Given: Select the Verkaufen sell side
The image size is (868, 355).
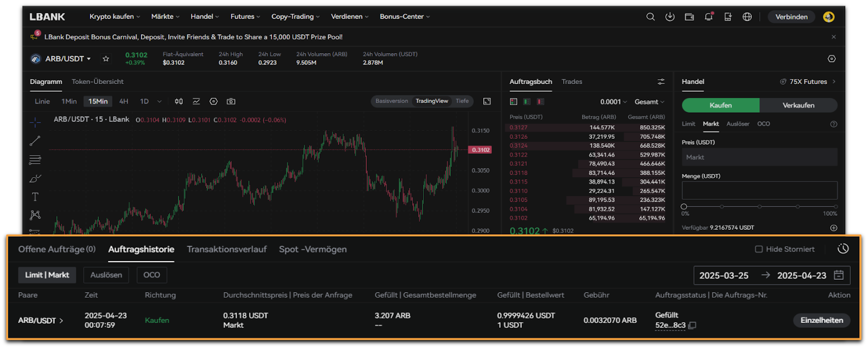Looking at the screenshot, I should coord(799,105).
